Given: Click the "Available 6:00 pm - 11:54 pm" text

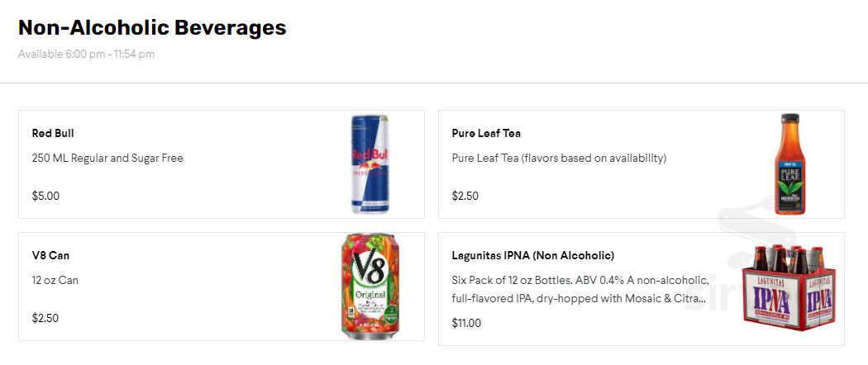Looking at the screenshot, I should click(86, 55).
